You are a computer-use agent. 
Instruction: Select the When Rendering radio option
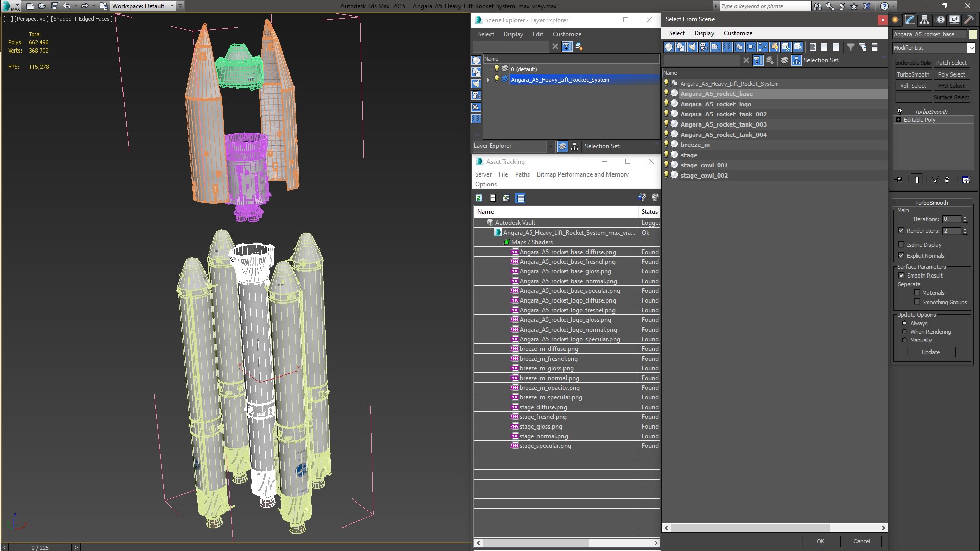coord(904,332)
